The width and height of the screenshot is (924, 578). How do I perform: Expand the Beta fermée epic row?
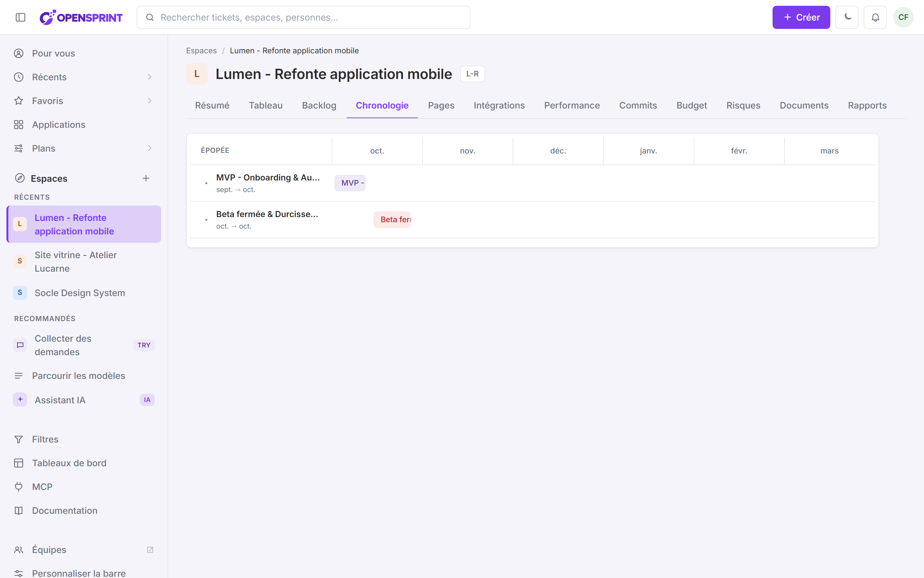(x=207, y=220)
